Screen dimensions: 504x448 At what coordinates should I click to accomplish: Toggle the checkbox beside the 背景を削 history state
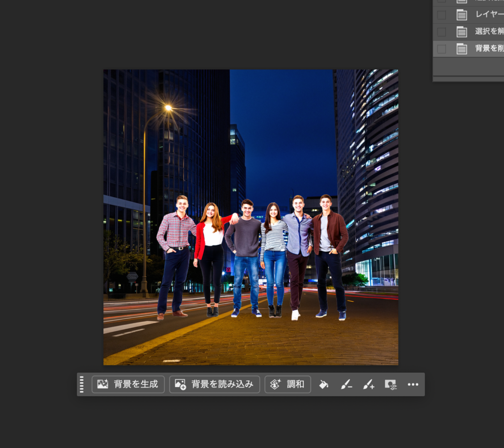point(441,49)
